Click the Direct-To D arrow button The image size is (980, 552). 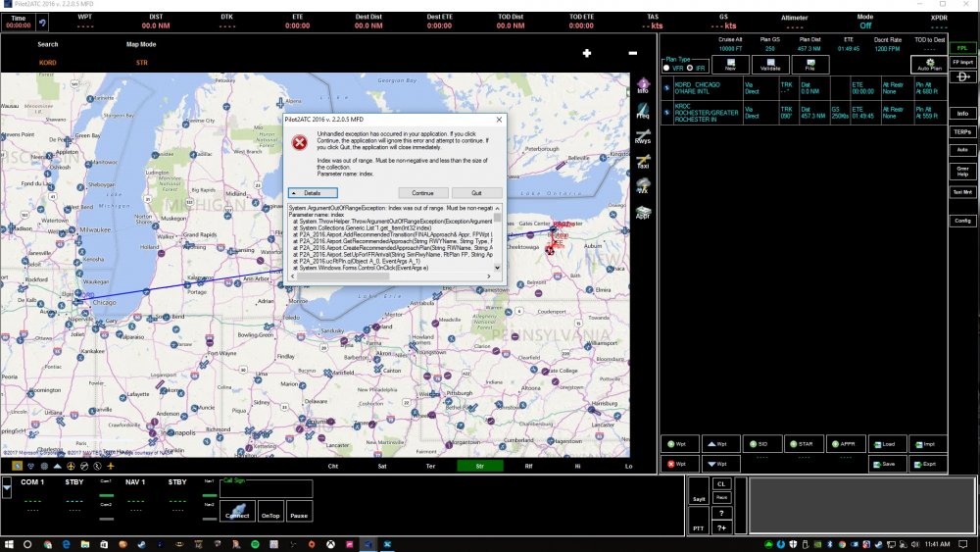[x=962, y=76]
